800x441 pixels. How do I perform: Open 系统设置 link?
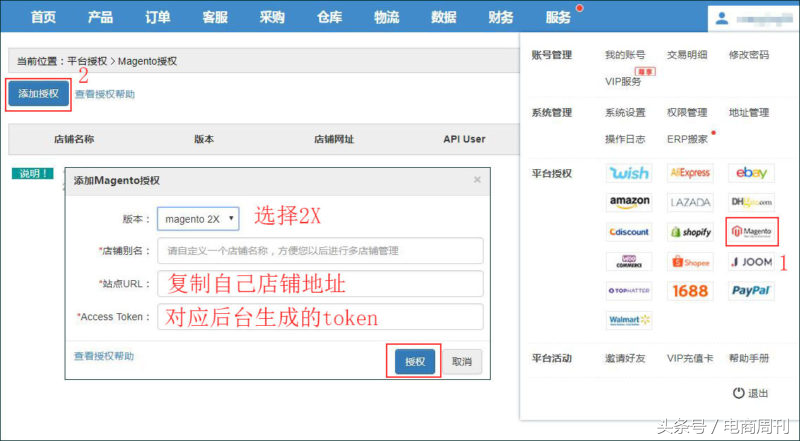(x=625, y=113)
